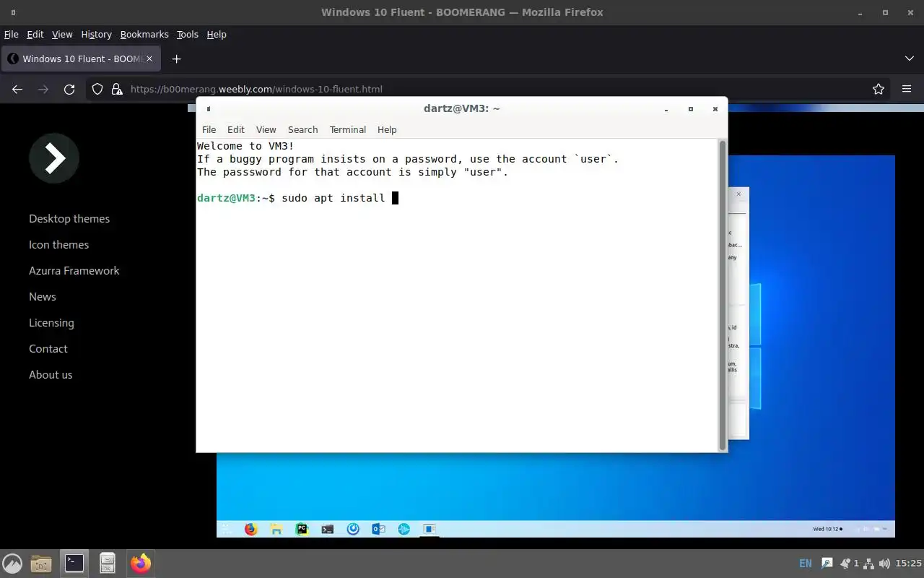Open the Firefox hamburger application menu
This screenshot has height=578, width=924.
[907, 89]
